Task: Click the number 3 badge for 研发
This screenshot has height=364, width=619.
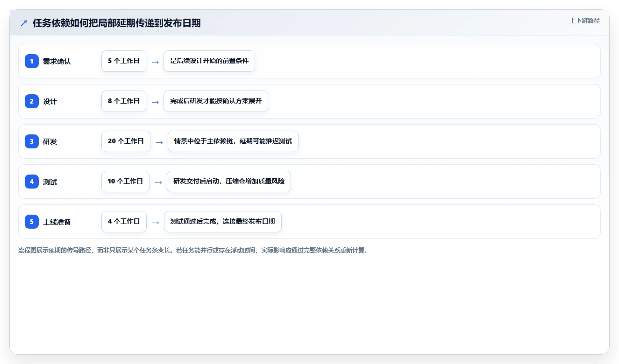Action: pos(32,141)
